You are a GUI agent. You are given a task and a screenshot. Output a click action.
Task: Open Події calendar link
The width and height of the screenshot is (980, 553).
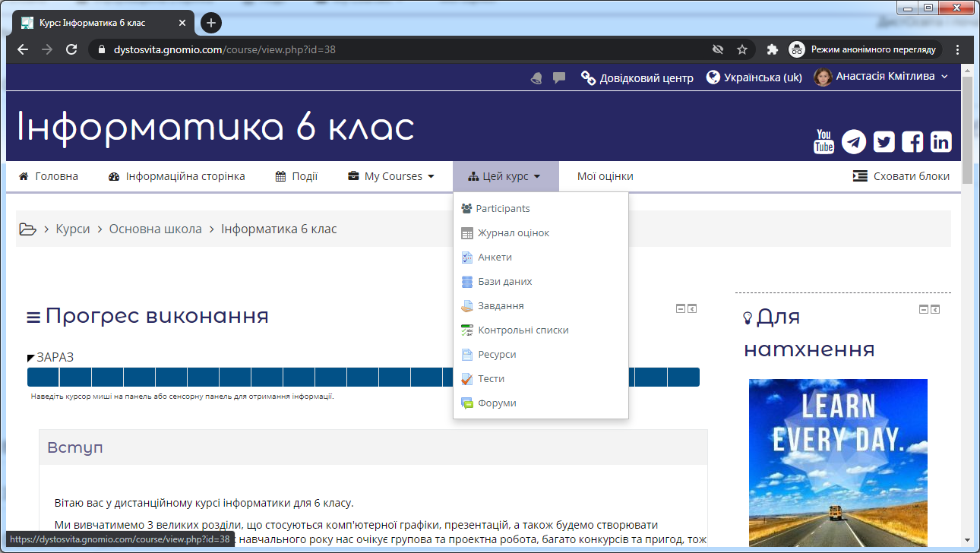296,176
